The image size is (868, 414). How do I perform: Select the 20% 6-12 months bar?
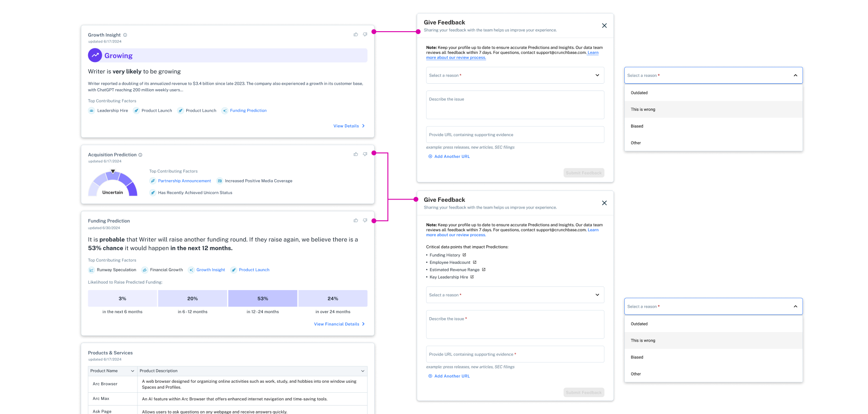pyautogui.click(x=193, y=299)
